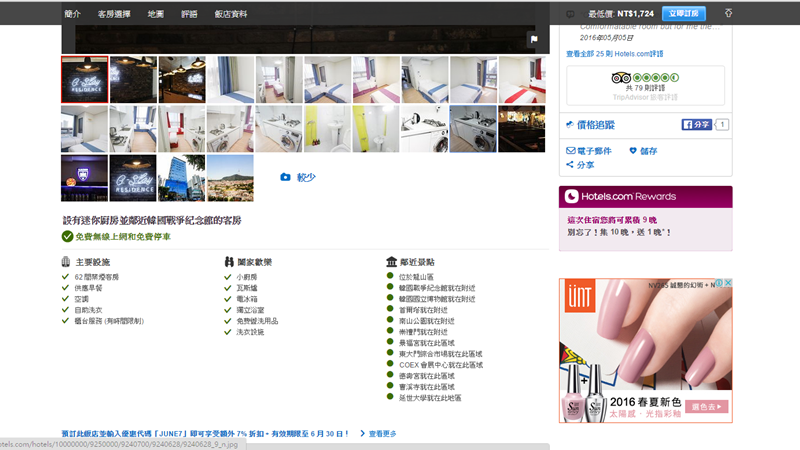The height and width of the screenshot is (450, 800).
Task: Select the blue hotel building exterior thumbnail
Action: 182,178
